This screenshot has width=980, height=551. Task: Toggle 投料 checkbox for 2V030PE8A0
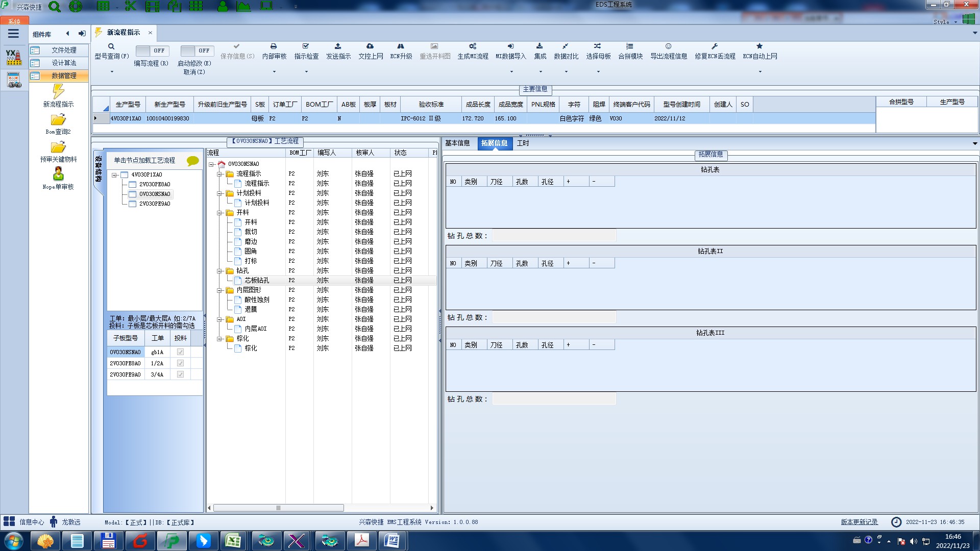[x=180, y=363]
